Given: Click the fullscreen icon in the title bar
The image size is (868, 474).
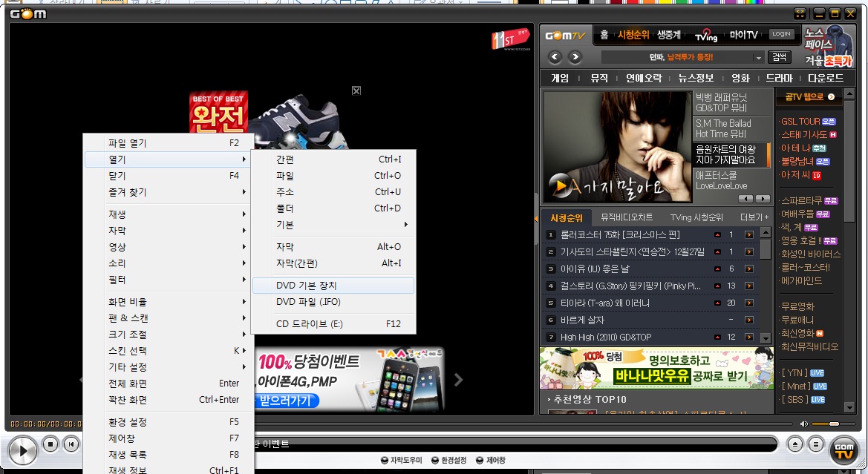Looking at the screenshot, I should [800, 14].
